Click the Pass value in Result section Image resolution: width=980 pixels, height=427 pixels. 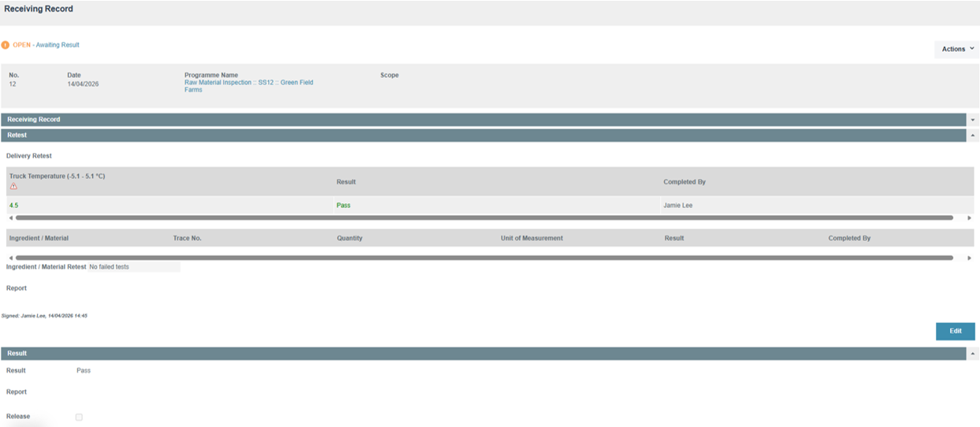[x=84, y=370]
